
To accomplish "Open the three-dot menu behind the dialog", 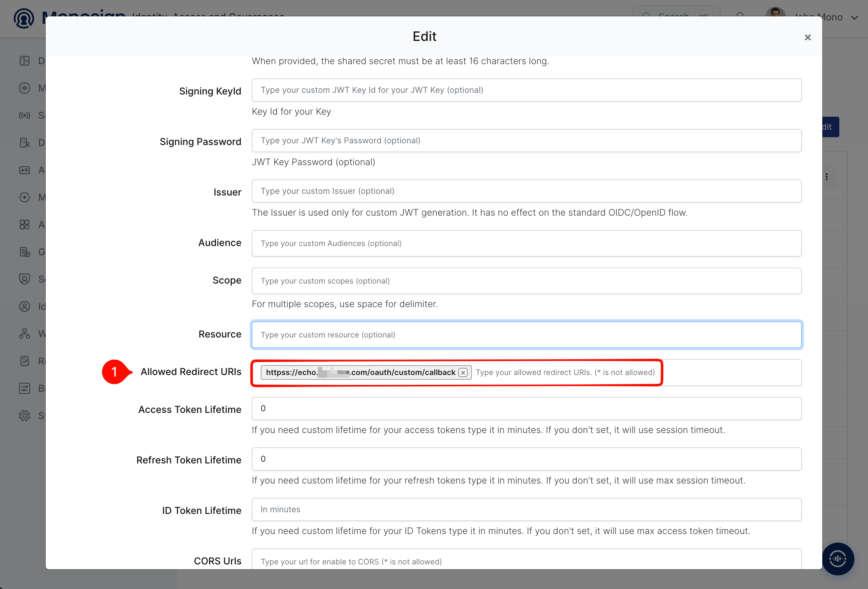I will 826,177.
